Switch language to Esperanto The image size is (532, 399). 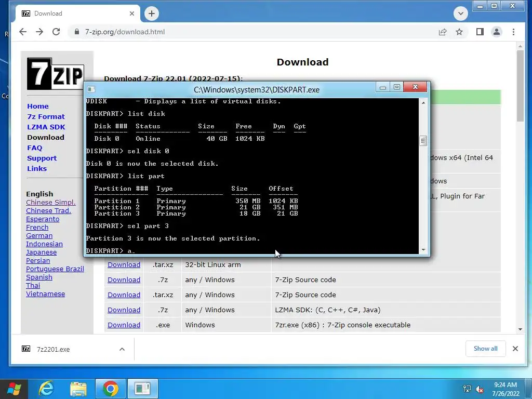click(x=43, y=219)
